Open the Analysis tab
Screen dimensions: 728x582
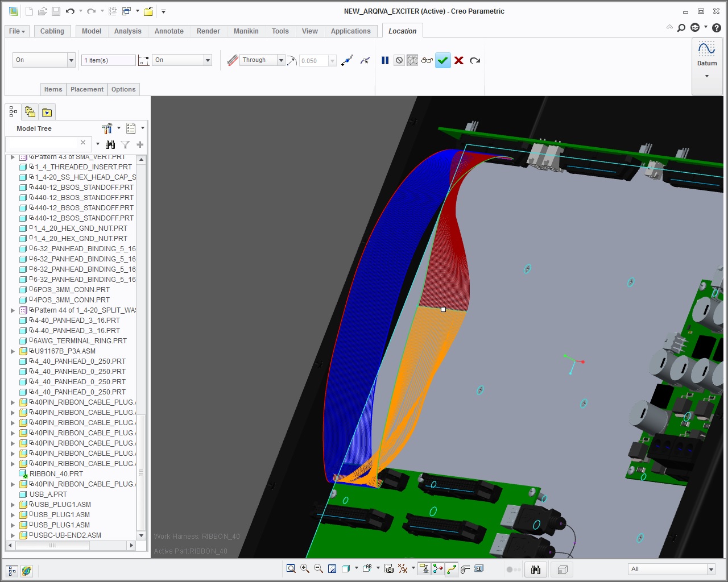coord(128,31)
